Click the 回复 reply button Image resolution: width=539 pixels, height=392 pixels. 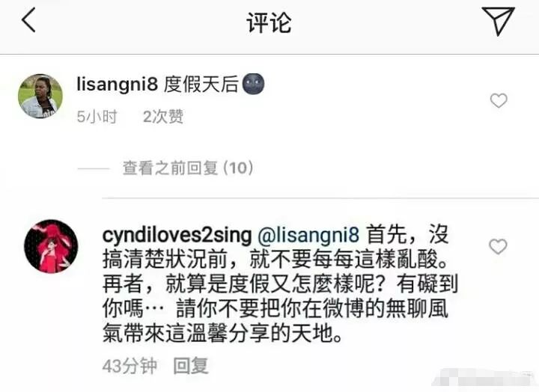[191, 366]
